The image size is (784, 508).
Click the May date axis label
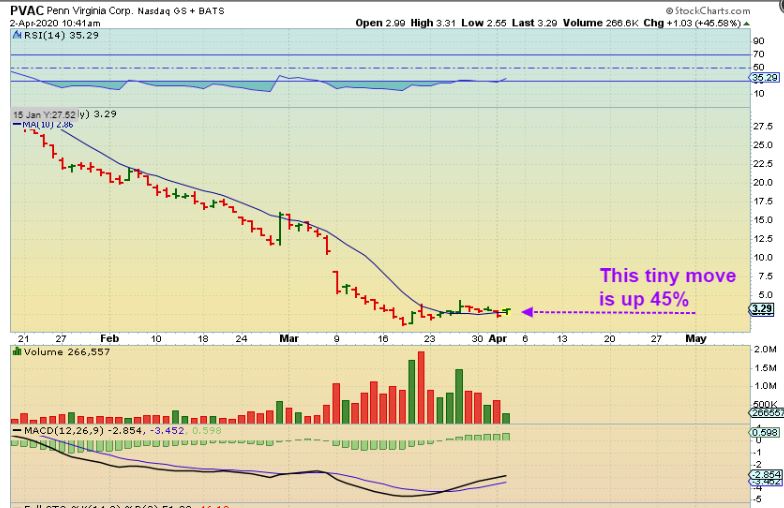696,338
